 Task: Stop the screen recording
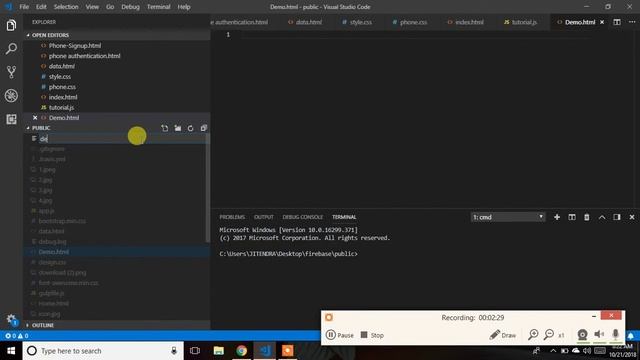click(372, 335)
